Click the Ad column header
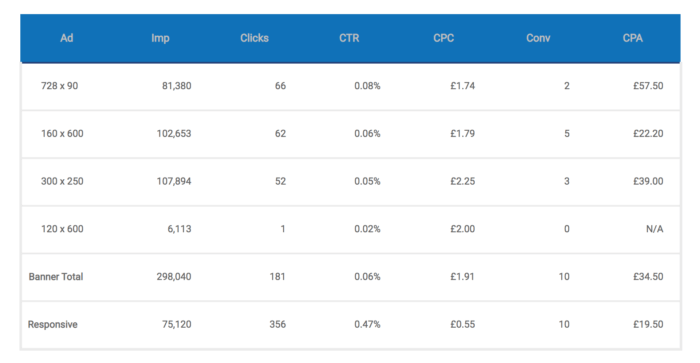The height and width of the screenshot is (363, 700). tap(67, 38)
